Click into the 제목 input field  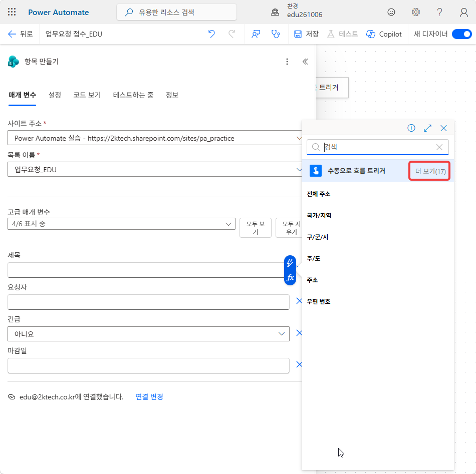coord(146,270)
